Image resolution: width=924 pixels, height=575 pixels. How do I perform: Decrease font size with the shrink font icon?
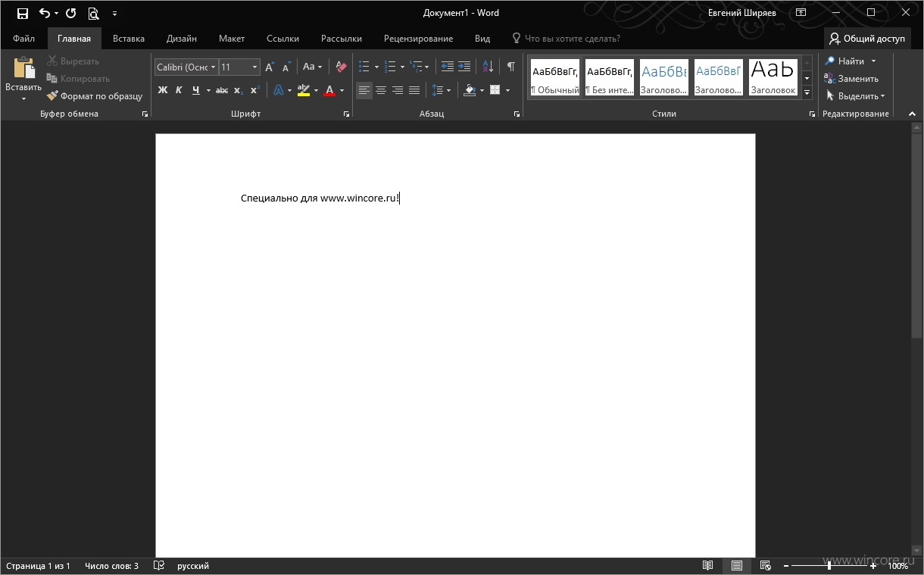tap(286, 67)
